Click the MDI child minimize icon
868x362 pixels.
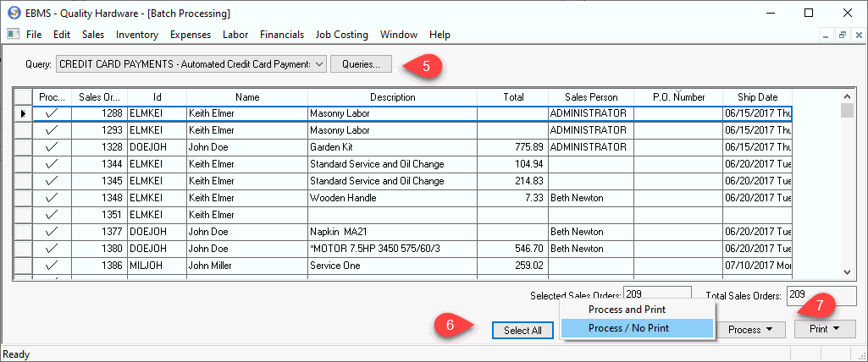pyautogui.click(x=827, y=35)
